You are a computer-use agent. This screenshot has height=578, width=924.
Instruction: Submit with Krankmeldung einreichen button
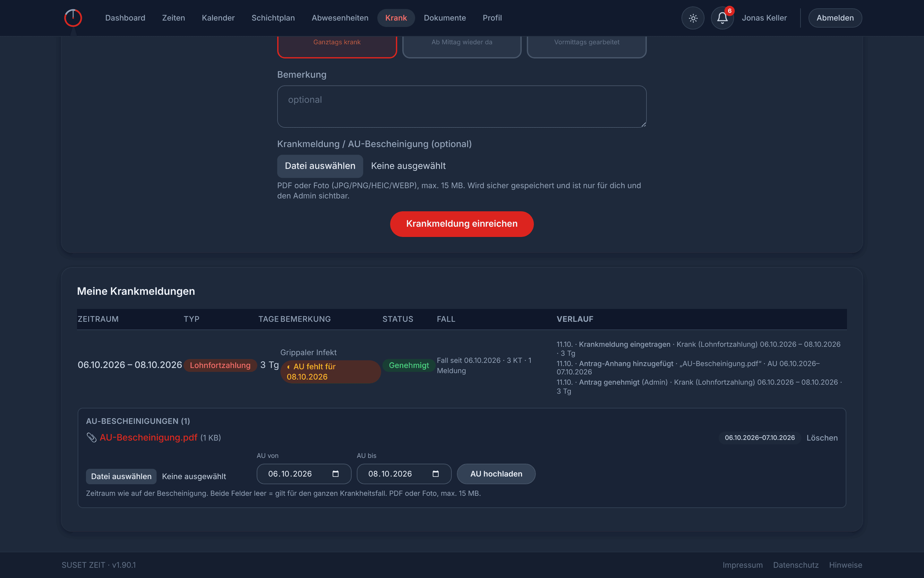462,224
